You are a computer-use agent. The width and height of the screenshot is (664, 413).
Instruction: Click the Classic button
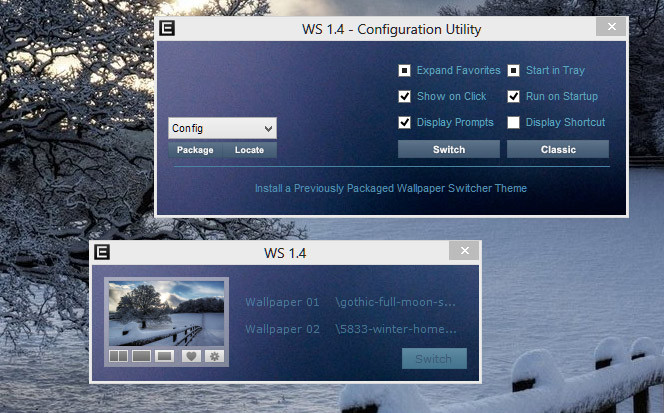click(x=558, y=150)
